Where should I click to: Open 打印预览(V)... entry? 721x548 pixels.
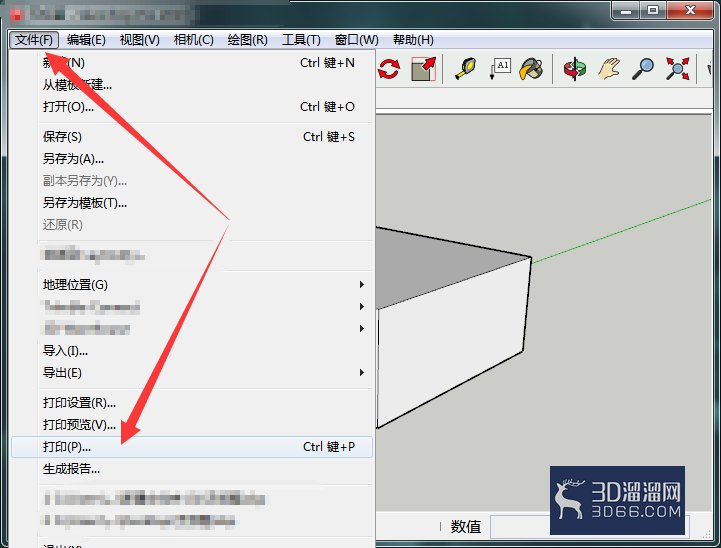191,424
